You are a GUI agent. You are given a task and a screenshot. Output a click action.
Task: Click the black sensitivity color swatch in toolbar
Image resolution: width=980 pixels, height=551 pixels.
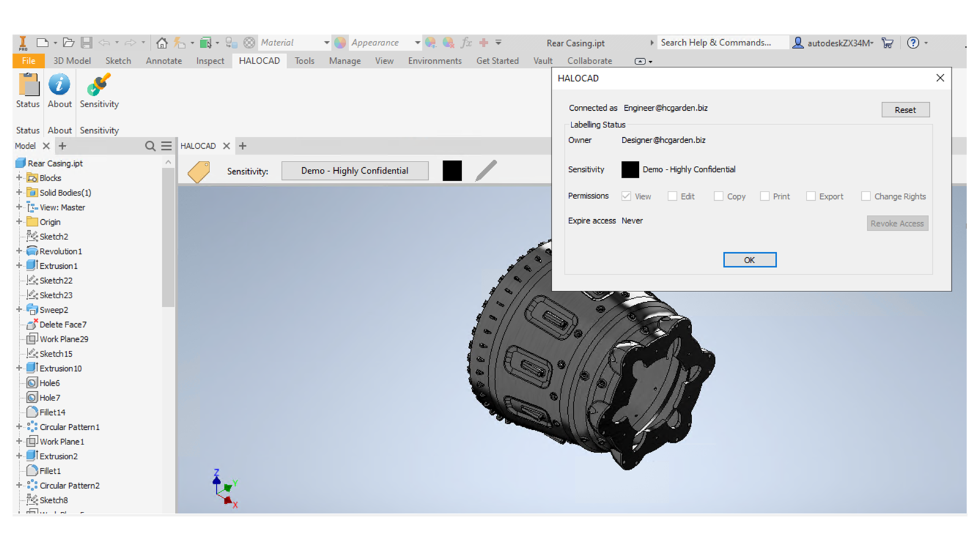click(452, 171)
